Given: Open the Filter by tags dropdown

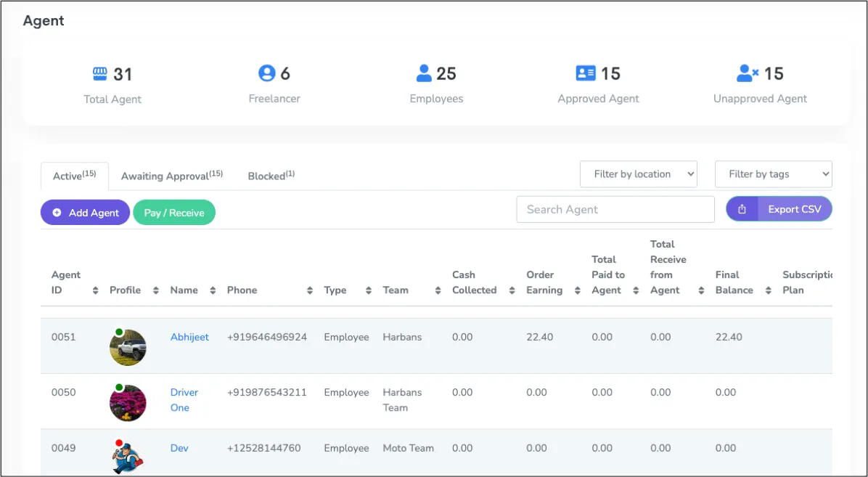Looking at the screenshot, I should click(x=773, y=174).
